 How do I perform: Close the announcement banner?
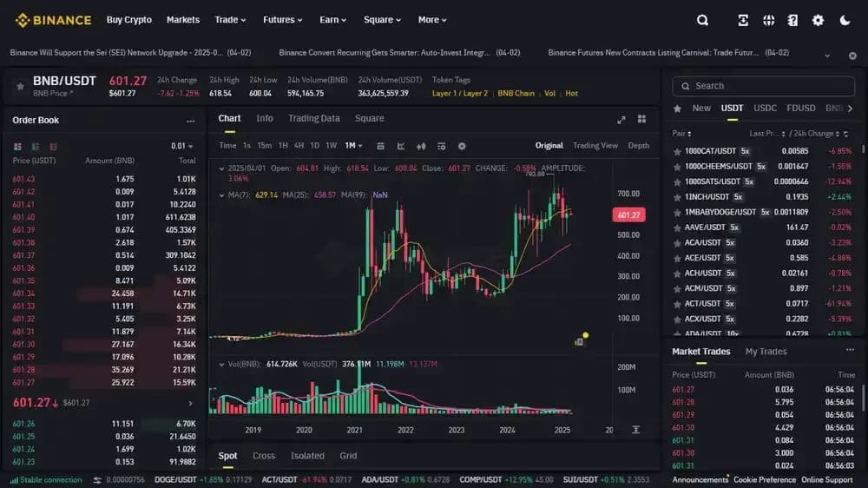[x=852, y=56]
